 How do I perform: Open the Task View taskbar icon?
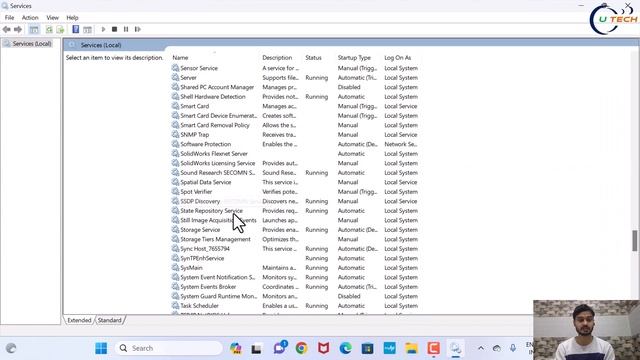coord(256,349)
